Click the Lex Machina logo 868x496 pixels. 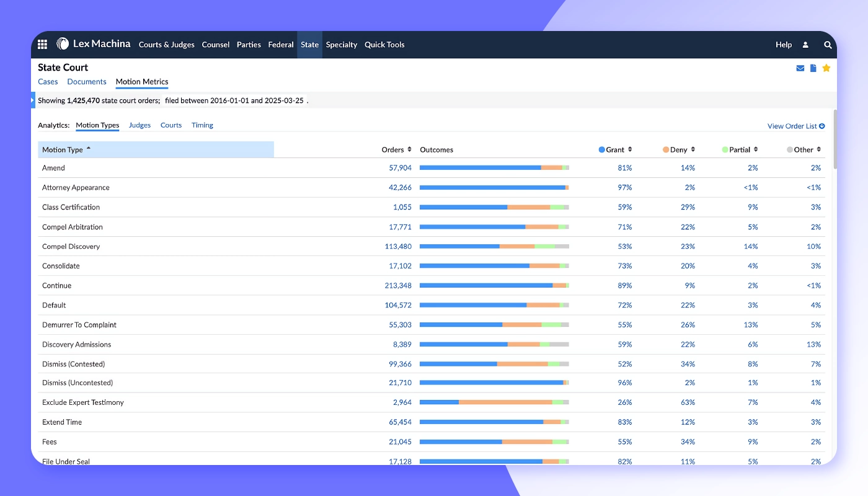coord(94,44)
